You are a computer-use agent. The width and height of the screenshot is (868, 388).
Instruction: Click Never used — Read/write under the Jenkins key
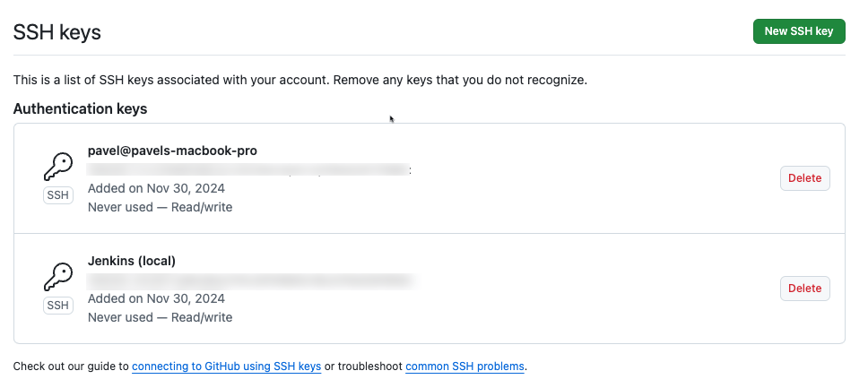point(160,317)
